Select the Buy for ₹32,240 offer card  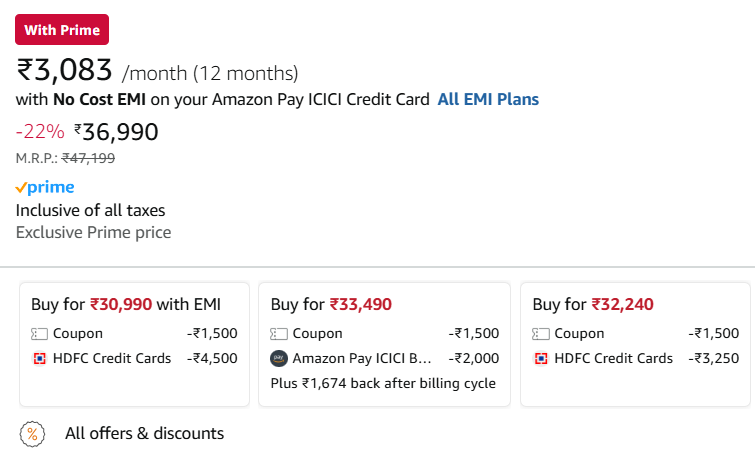coord(636,344)
